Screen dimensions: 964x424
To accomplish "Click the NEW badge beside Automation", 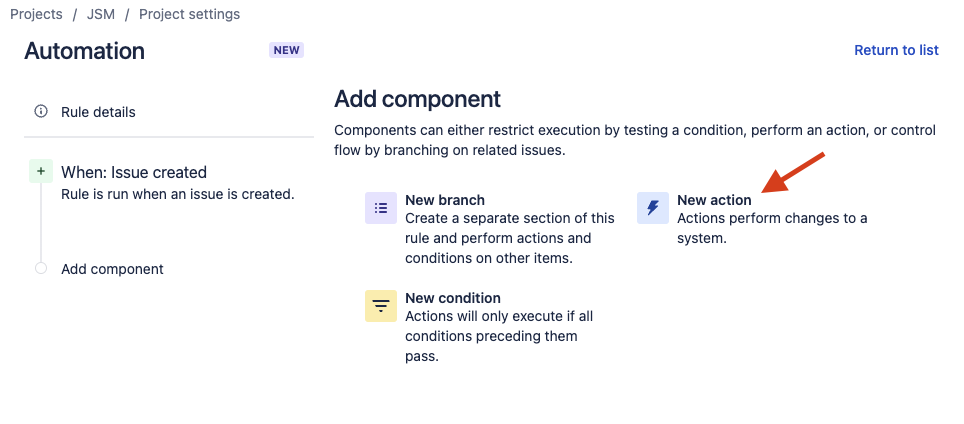I will (x=286, y=50).
